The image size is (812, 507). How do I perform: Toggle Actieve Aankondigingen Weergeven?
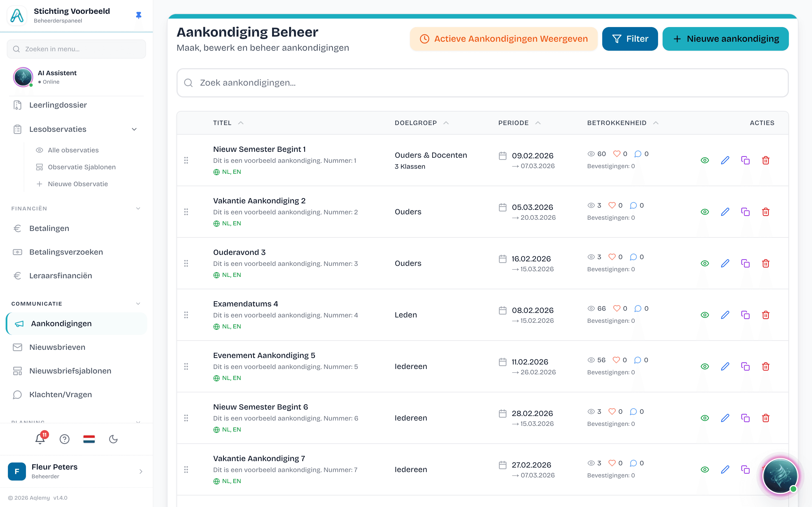click(504, 39)
